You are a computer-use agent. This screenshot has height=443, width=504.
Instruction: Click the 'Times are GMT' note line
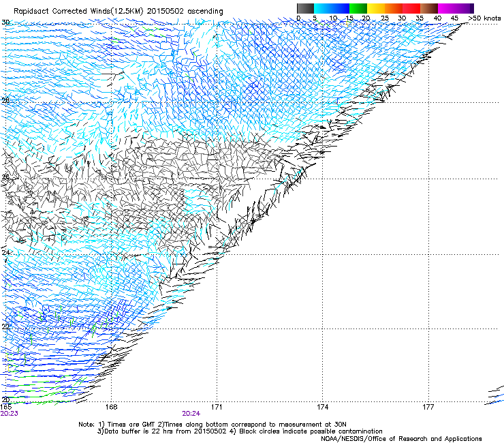pos(212,425)
